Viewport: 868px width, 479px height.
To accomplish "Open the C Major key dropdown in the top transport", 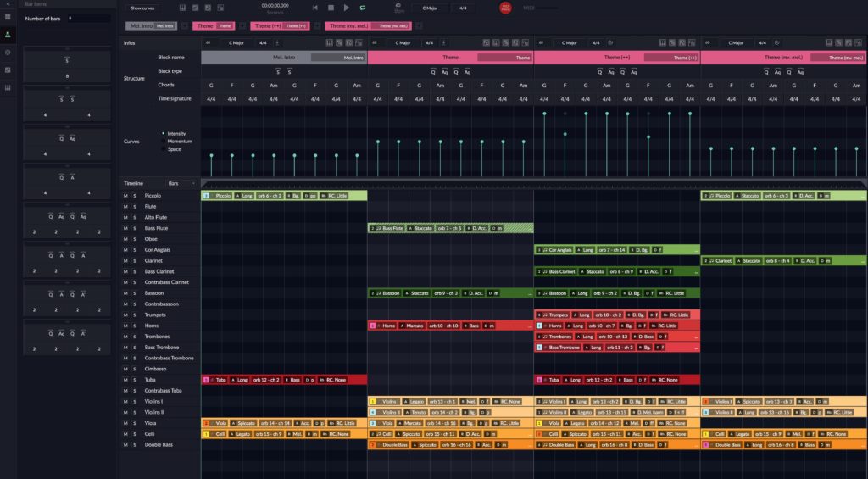I will click(x=430, y=8).
